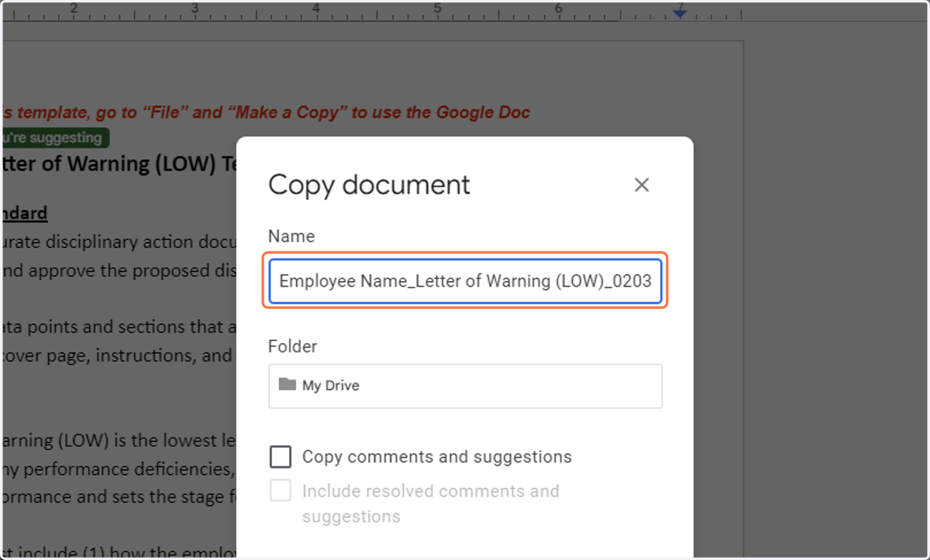Close the Copy document dialog

click(642, 185)
